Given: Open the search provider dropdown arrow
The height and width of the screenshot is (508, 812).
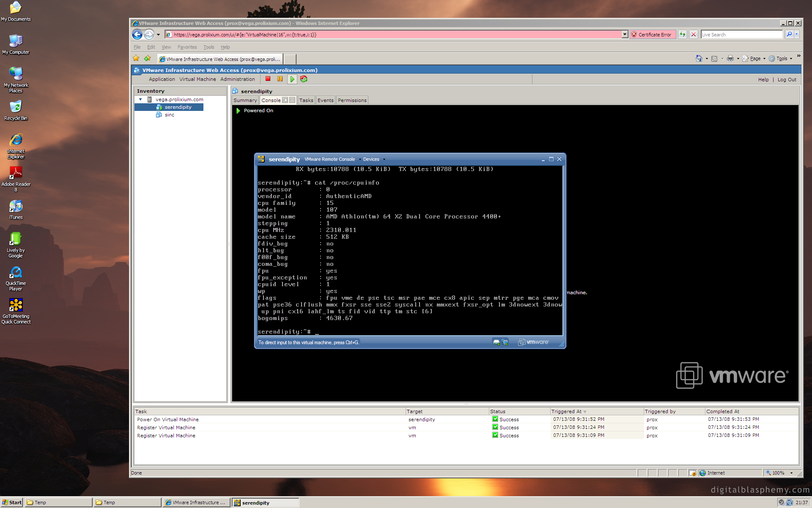Looking at the screenshot, I should point(797,35).
